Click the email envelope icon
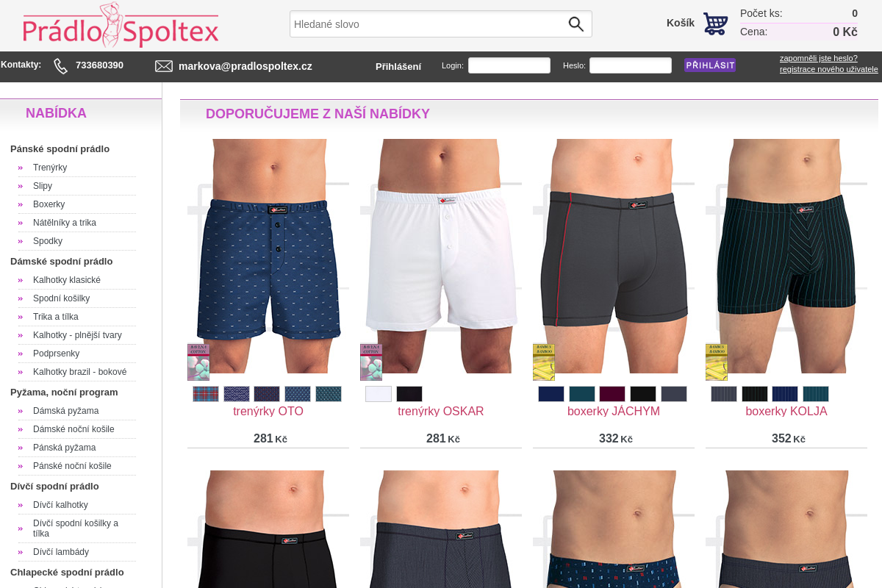This screenshot has height=588, width=882. point(164,66)
